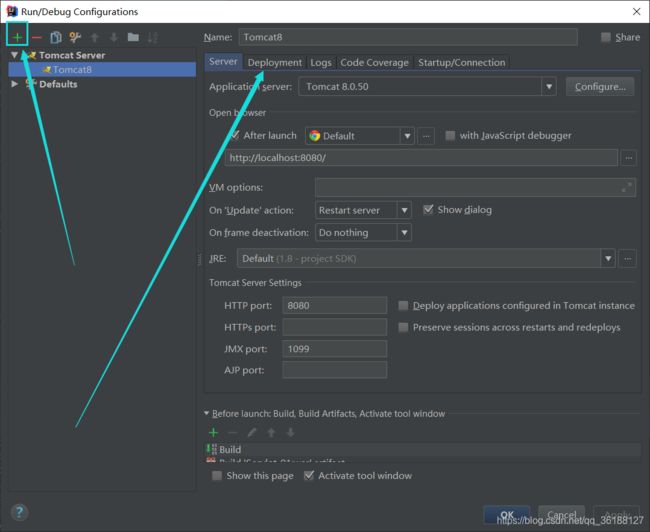This screenshot has height=532, width=650.
Task: Expand the VM options field editor
Action: pyautogui.click(x=626, y=187)
